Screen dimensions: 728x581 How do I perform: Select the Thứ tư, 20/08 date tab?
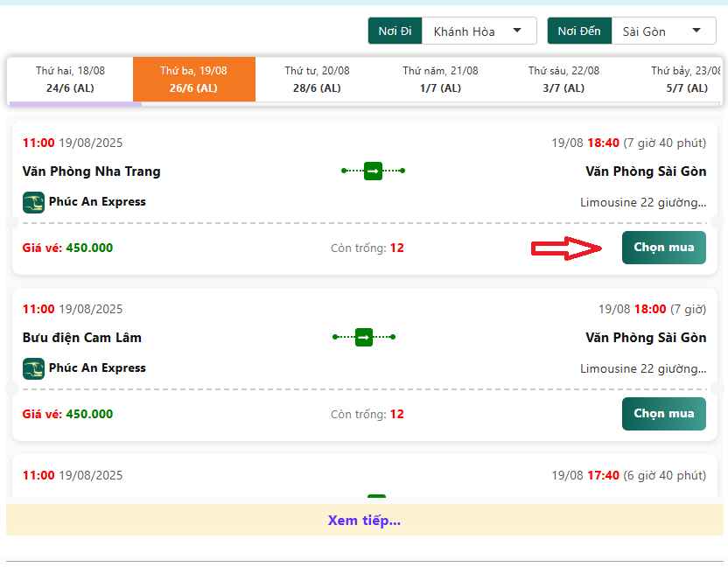[x=317, y=79]
